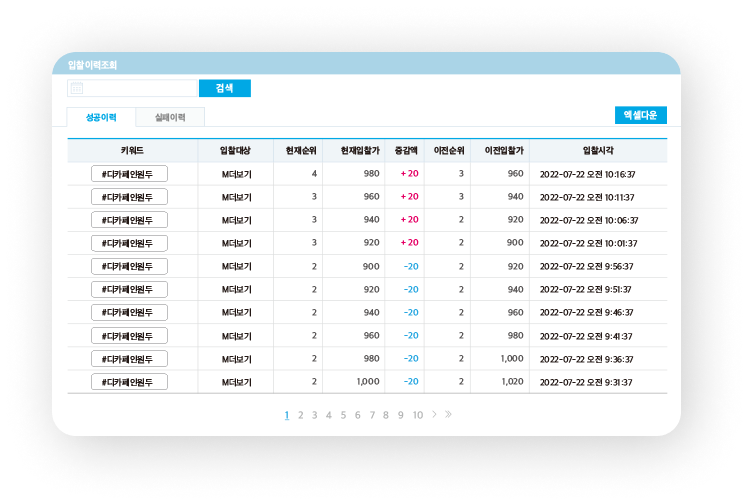
Task: Click previous bid 1,020 in the last row
Action: (512, 381)
